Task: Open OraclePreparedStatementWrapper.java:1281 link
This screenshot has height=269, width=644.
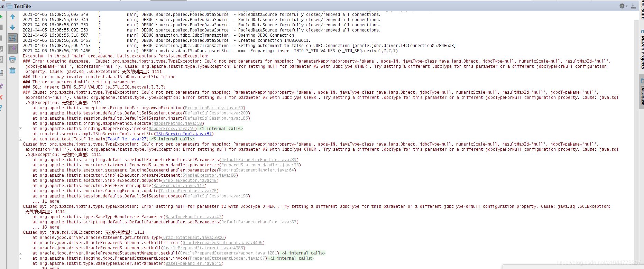Action: point(229,253)
